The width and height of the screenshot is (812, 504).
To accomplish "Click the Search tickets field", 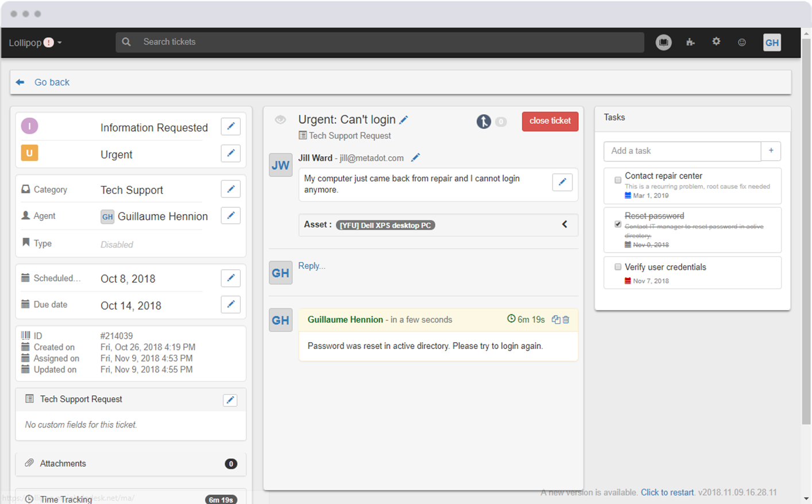I will [x=379, y=42].
